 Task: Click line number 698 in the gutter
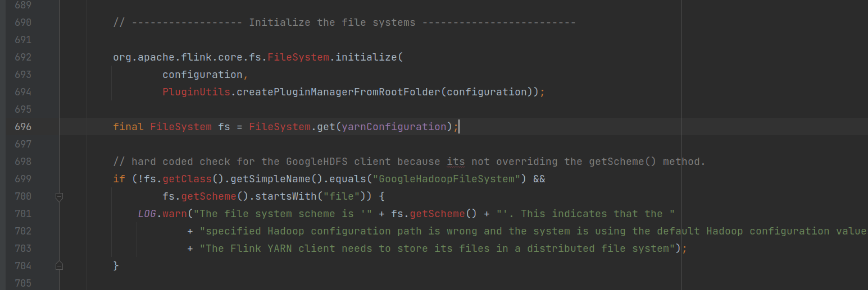pos(23,162)
